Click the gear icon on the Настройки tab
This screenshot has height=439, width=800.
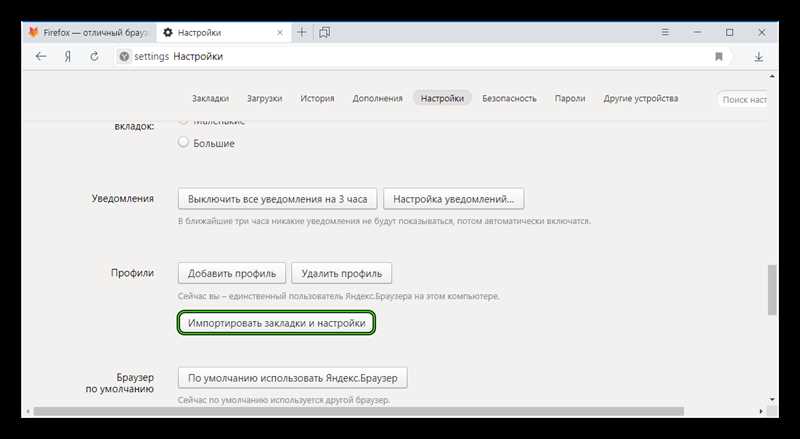coord(168,33)
